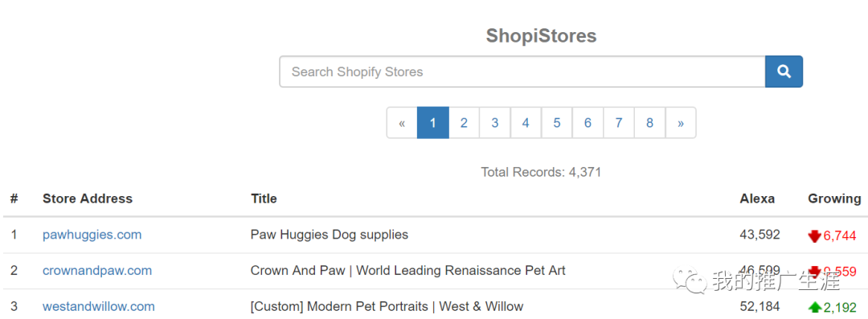Click the magnifying glass search button
This screenshot has width=868, height=319.
click(x=784, y=72)
